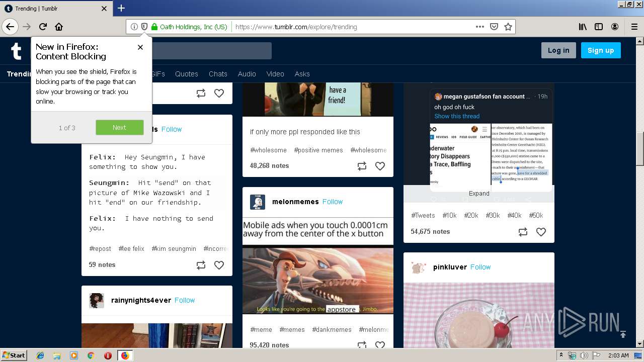Open the melonmemes avatar
Image resolution: width=644 pixels, height=362 pixels.
pos(258,202)
